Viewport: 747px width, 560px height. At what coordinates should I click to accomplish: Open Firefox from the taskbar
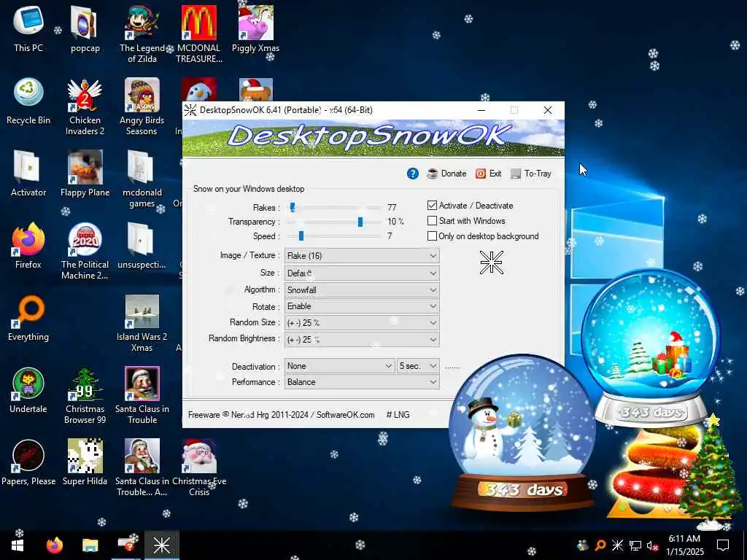coord(54,545)
